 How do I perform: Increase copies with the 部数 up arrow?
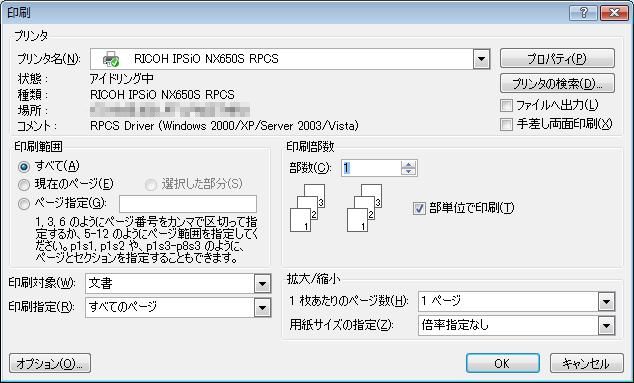coord(408,164)
